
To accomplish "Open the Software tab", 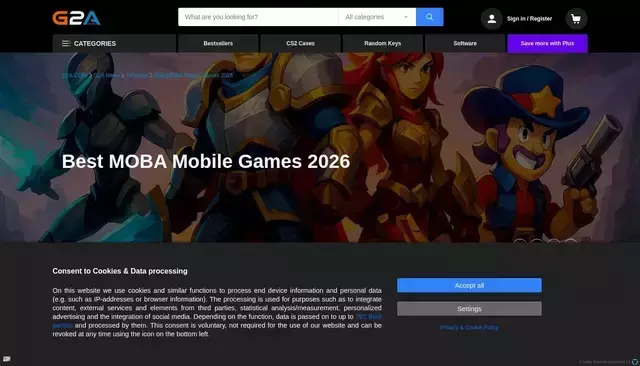I will point(465,43).
